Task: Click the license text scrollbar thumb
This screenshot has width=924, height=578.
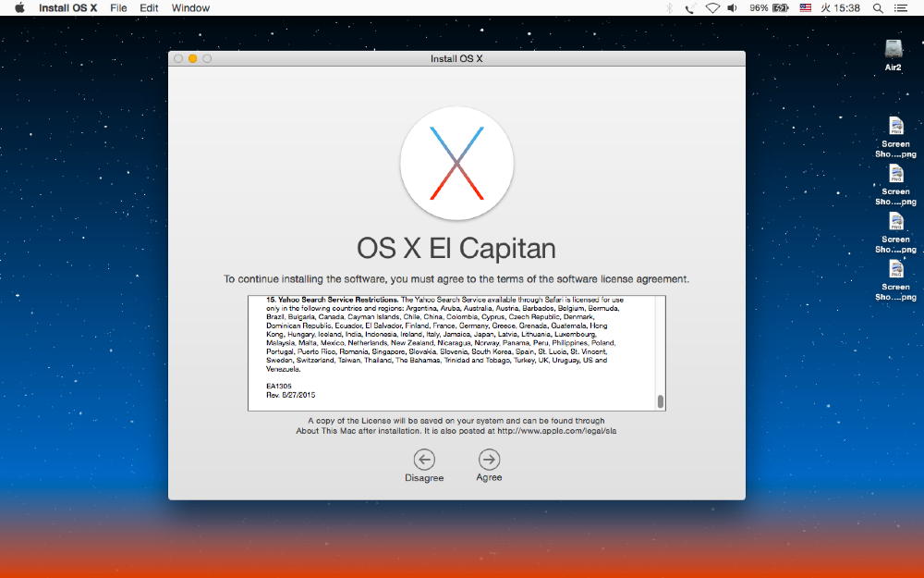Action: 661,401
